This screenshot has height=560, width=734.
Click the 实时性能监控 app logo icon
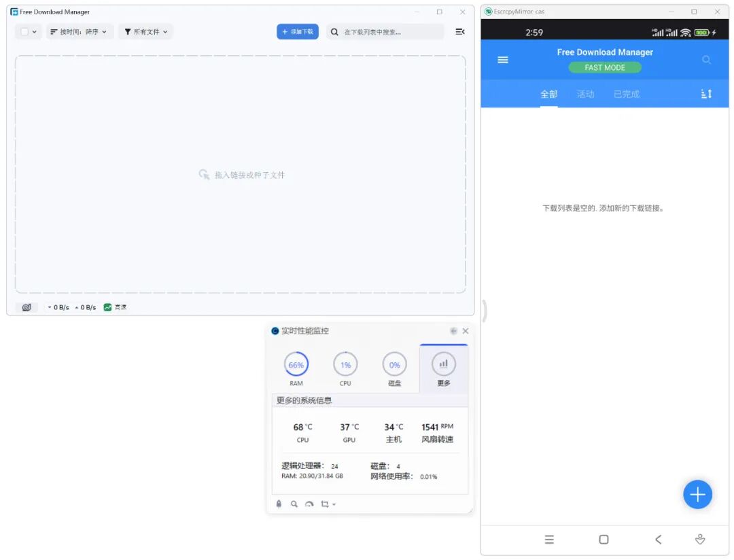(x=275, y=331)
